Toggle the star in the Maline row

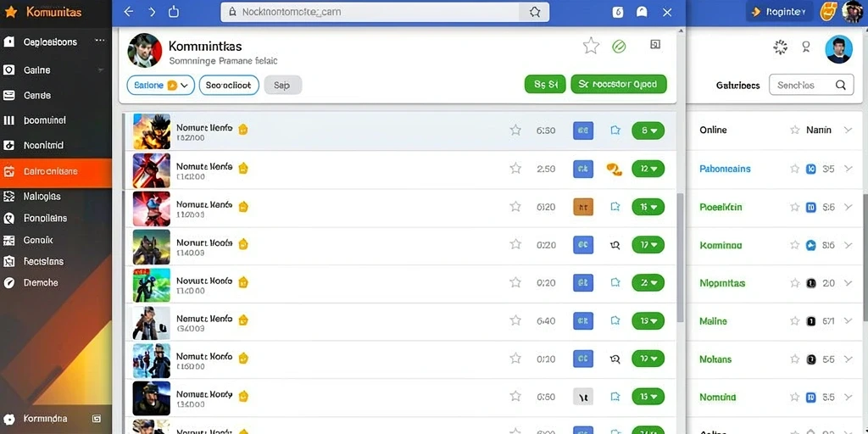click(795, 321)
